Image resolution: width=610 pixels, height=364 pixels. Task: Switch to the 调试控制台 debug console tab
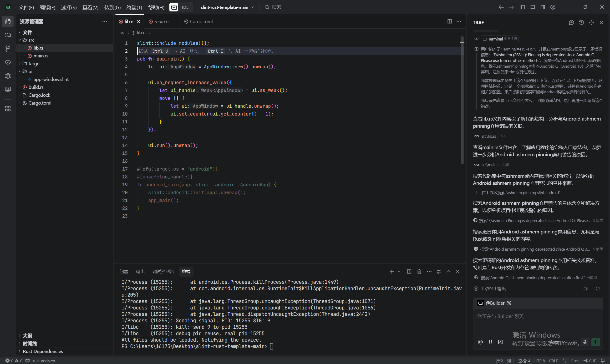(163, 272)
